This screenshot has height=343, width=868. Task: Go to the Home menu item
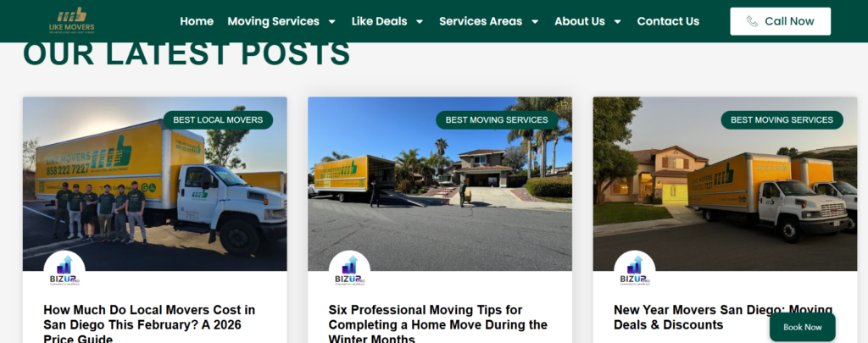pyautogui.click(x=197, y=21)
